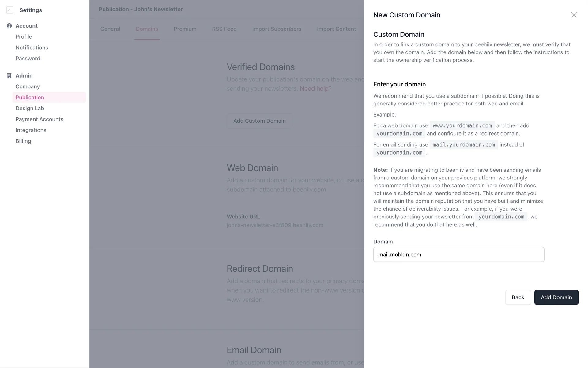This screenshot has height=368, width=588.
Task: Switch to the General tab
Action: (110, 29)
